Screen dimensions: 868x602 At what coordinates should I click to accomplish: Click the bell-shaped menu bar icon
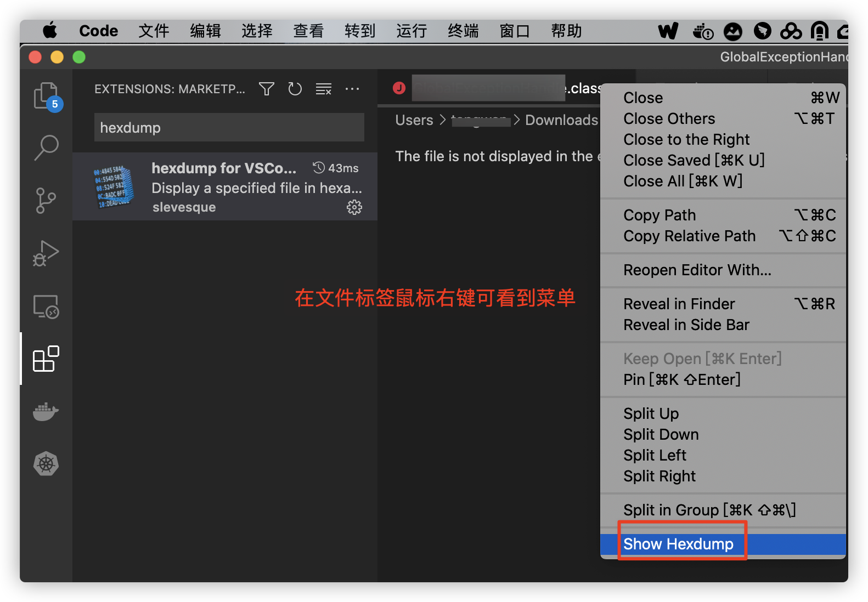coord(819,31)
